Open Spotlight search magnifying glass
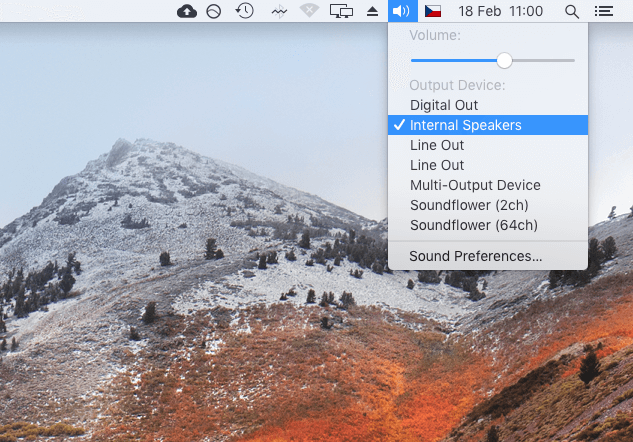The width and height of the screenshot is (633, 442). (572, 11)
